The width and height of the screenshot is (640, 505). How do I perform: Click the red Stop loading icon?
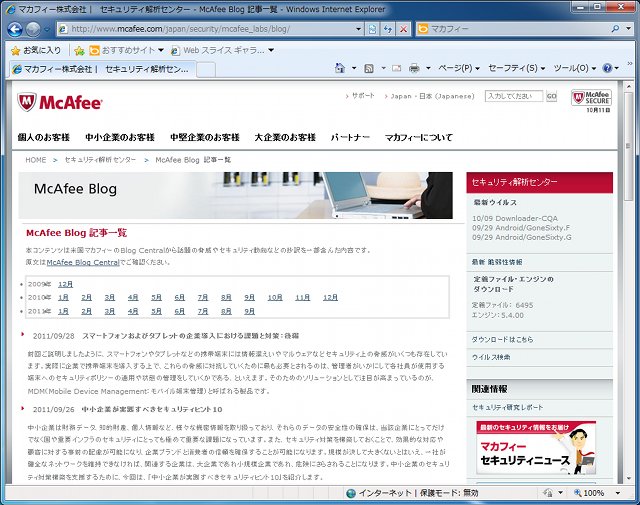pos(403,29)
